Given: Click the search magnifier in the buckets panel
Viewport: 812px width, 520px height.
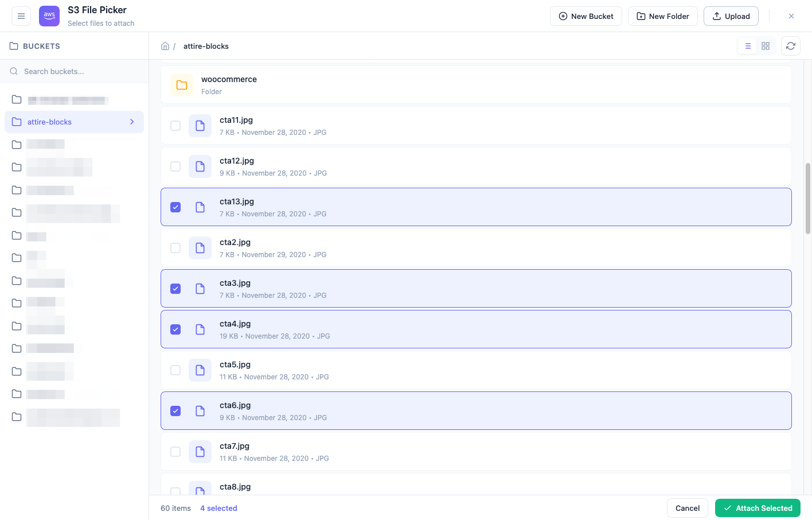Looking at the screenshot, I should tap(13, 71).
